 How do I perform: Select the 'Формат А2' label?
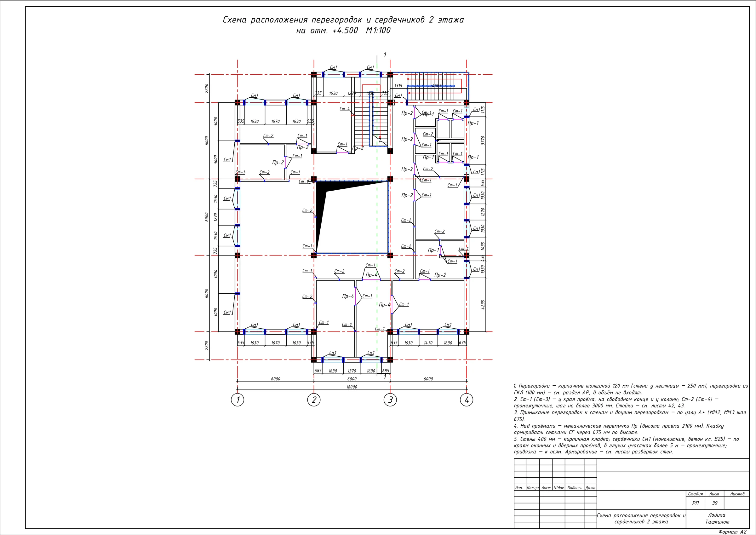(732, 532)
